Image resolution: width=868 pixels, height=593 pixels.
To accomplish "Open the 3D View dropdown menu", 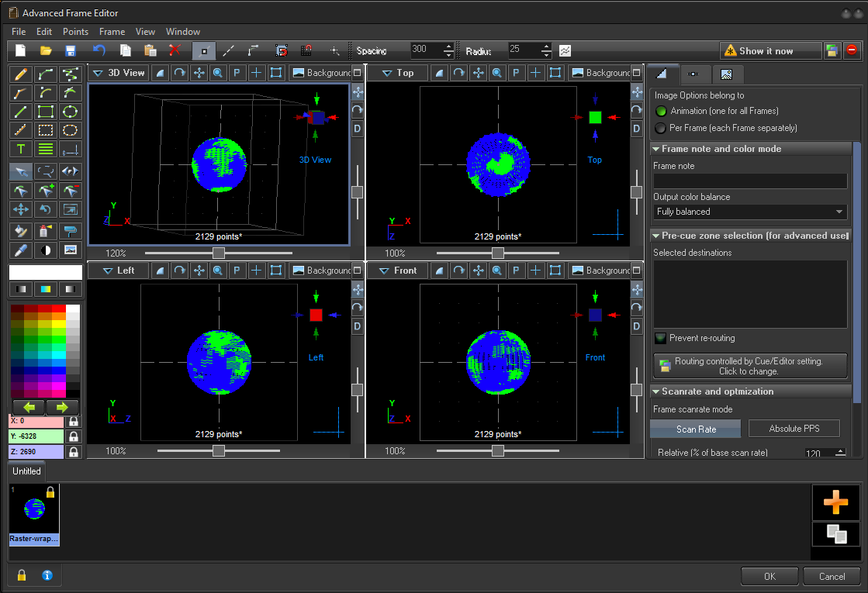I will coord(119,72).
